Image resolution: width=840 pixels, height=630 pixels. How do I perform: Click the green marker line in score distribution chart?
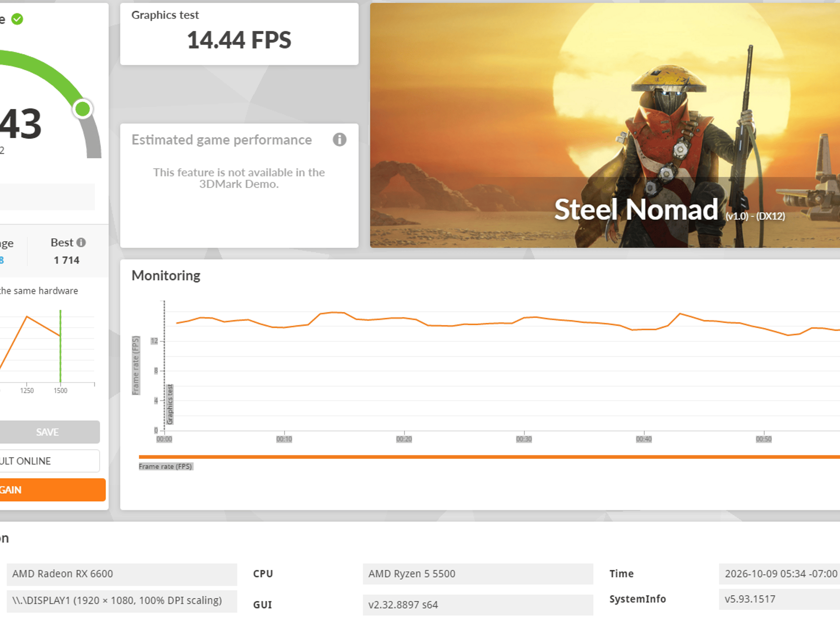coord(60,346)
